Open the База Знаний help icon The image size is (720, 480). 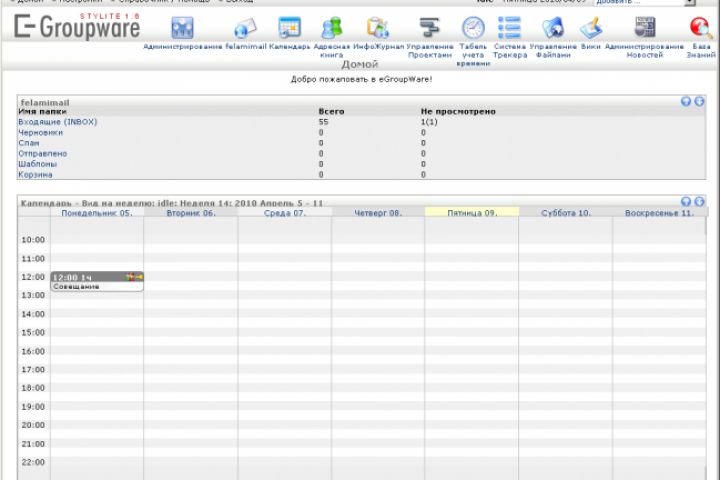click(701, 28)
